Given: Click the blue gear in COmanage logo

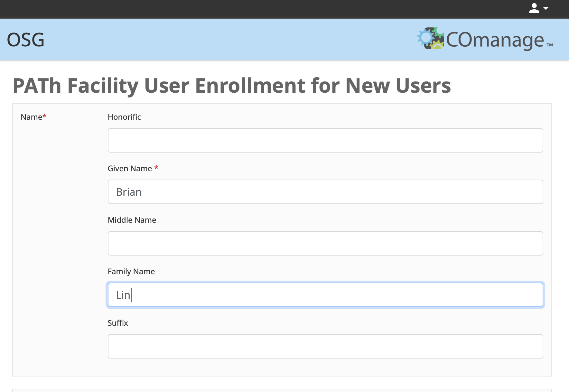Looking at the screenshot, I should (425, 37).
